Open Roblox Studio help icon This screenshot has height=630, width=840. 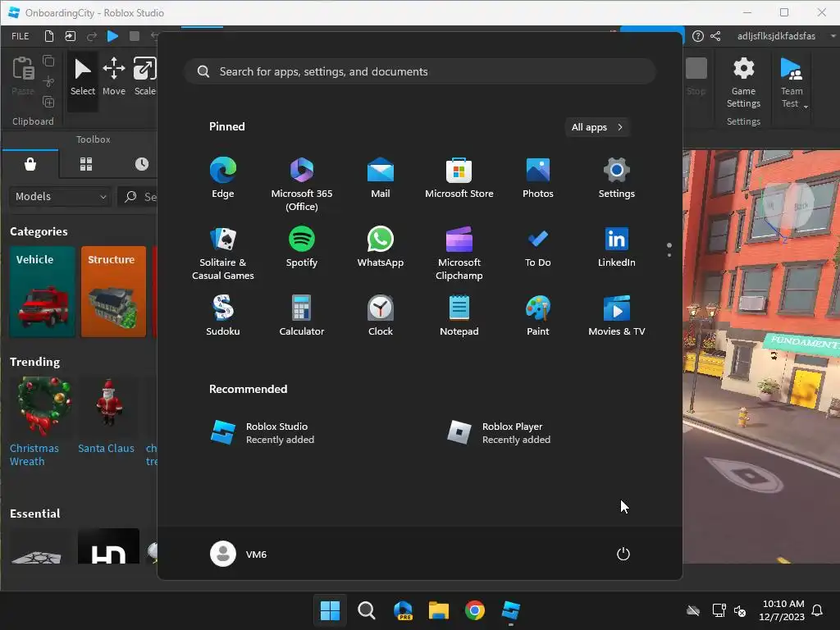697,36
